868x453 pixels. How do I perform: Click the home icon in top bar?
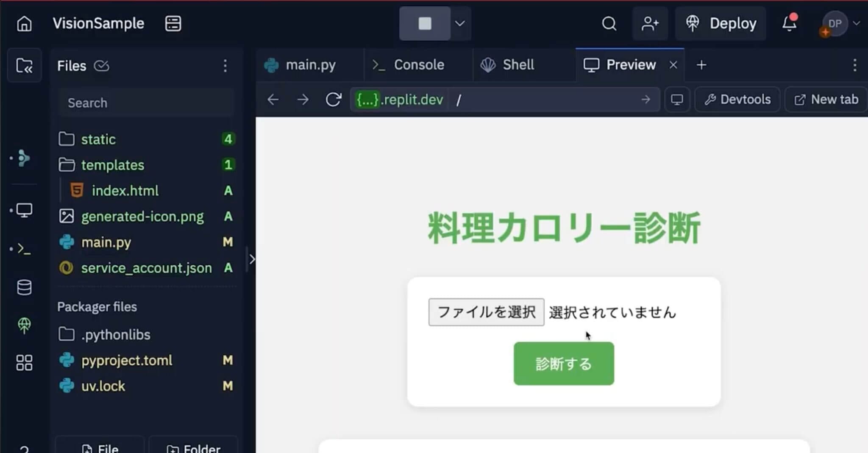click(24, 24)
